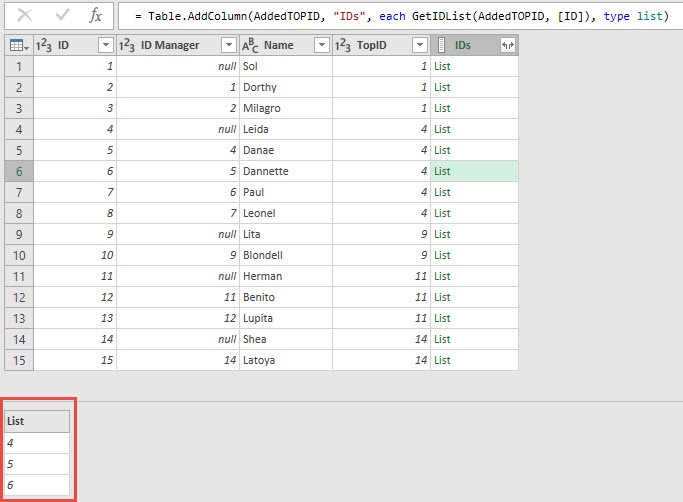The height and width of the screenshot is (502, 683).
Task: Click the preview pane 'List' header
Action: pos(37,421)
